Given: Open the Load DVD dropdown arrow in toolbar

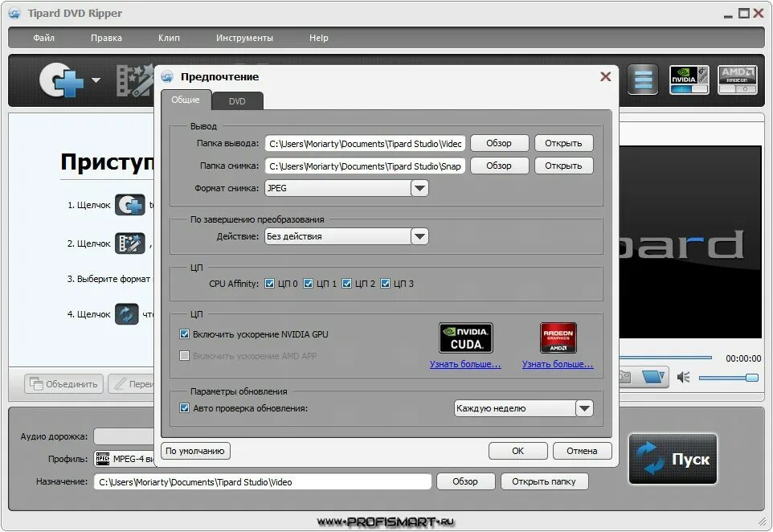Looking at the screenshot, I should click(96, 80).
